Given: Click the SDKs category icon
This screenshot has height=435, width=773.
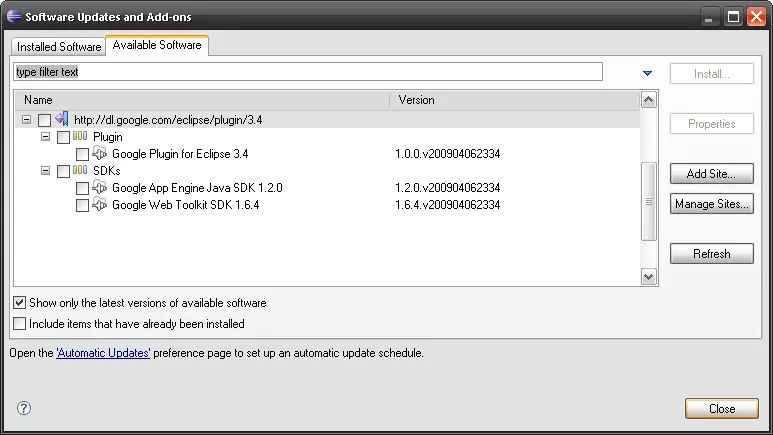Looking at the screenshot, I should pos(80,170).
